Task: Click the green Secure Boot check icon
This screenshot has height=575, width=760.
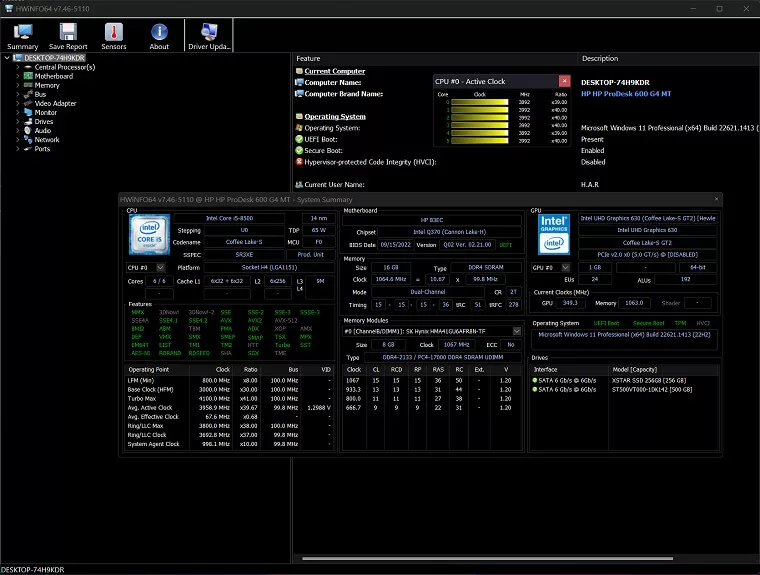Action: point(299,150)
